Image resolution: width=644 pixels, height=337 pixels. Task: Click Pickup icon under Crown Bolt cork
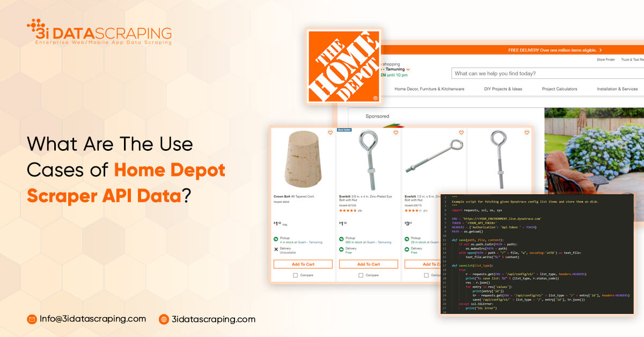click(x=276, y=239)
